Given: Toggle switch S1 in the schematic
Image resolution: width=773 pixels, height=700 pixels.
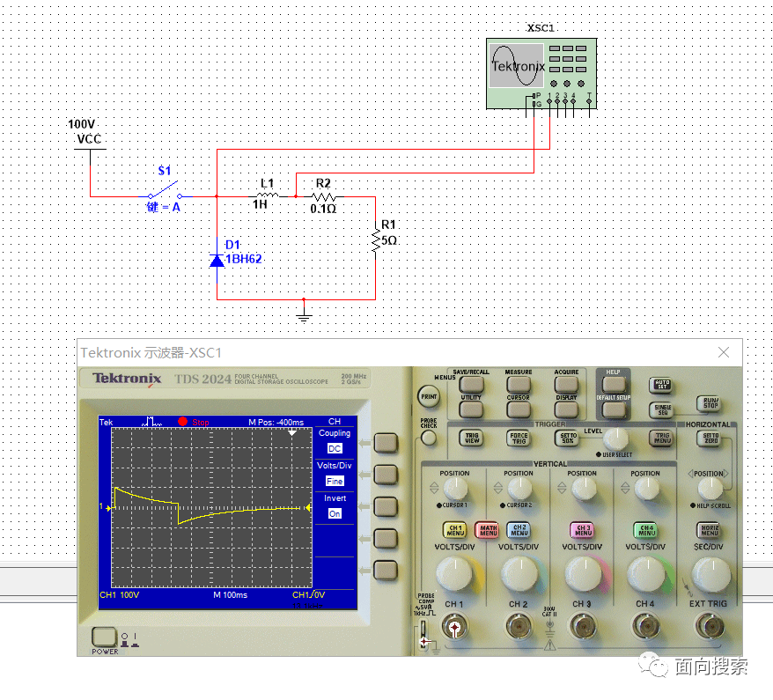Looking at the screenshot, I should [x=165, y=192].
